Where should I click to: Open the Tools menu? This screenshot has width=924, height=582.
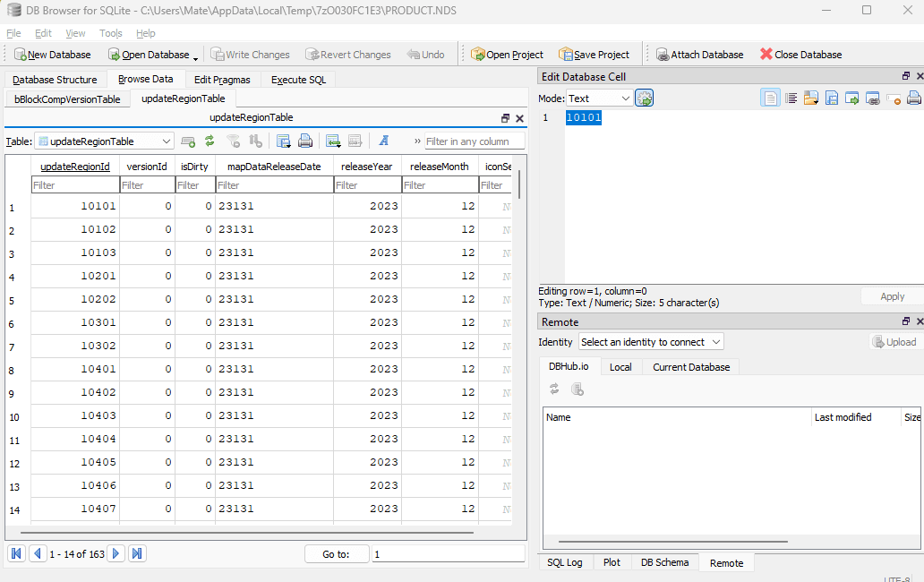[111, 33]
